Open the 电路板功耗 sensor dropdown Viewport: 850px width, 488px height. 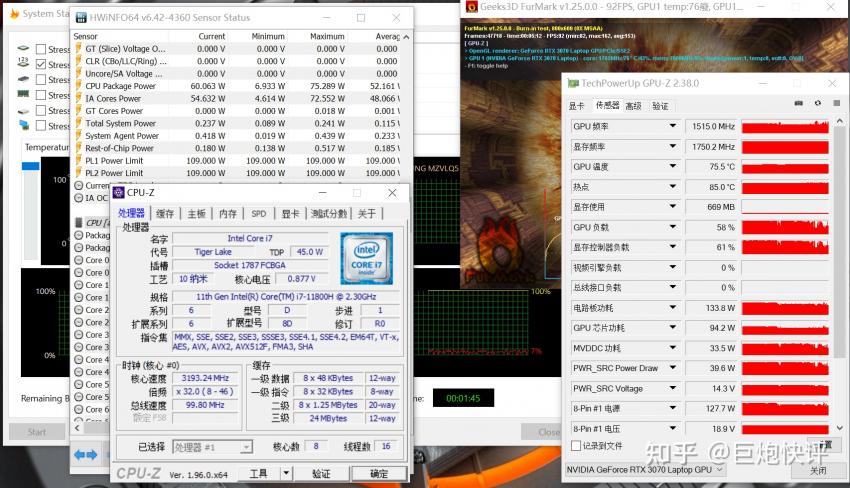tap(673, 307)
